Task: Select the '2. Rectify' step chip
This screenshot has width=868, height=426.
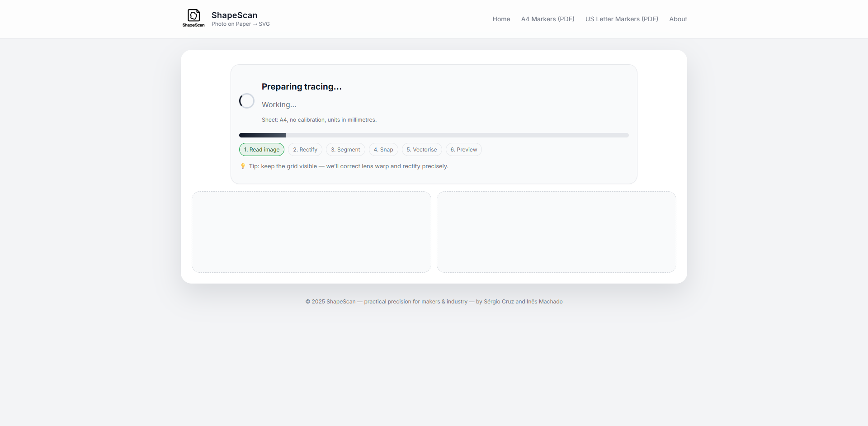Action: tap(305, 150)
